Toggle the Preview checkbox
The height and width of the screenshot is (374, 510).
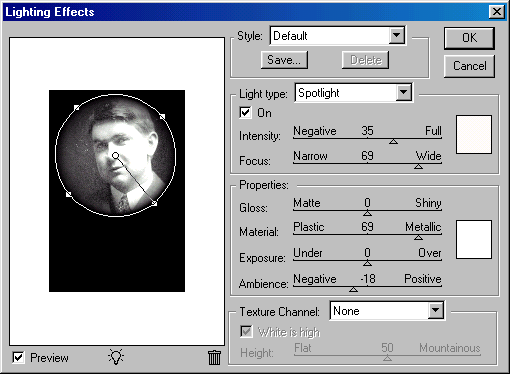click(x=18, y=358)
